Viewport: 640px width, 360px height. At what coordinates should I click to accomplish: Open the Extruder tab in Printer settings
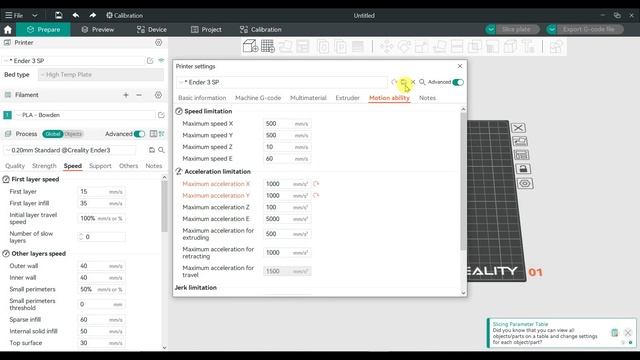point(347,98)
